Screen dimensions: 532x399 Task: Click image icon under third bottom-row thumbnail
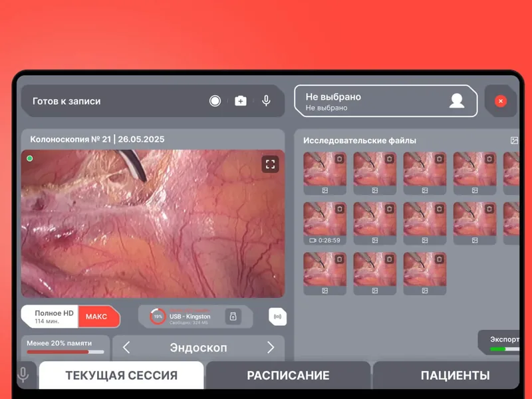(425, 291)
